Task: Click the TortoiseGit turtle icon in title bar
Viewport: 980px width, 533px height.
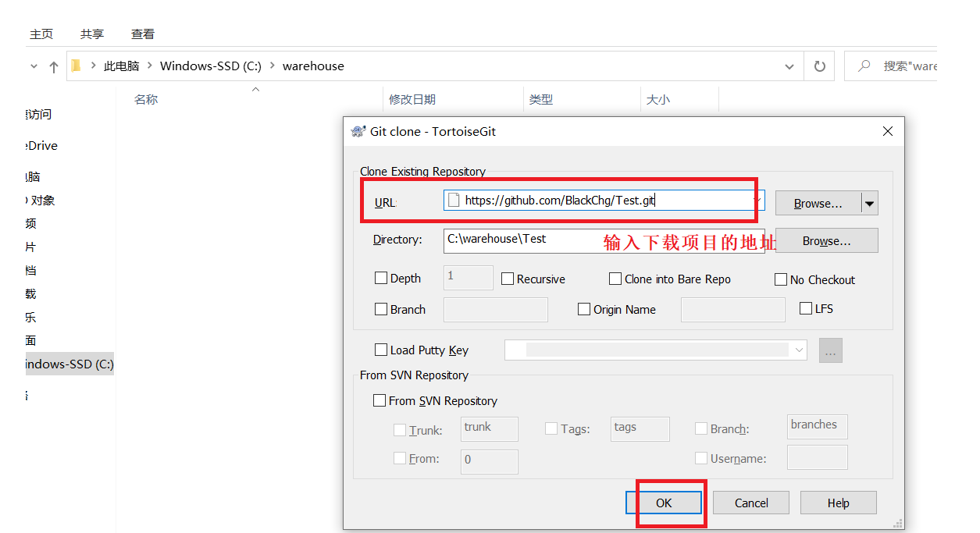Action: (358, 131)
